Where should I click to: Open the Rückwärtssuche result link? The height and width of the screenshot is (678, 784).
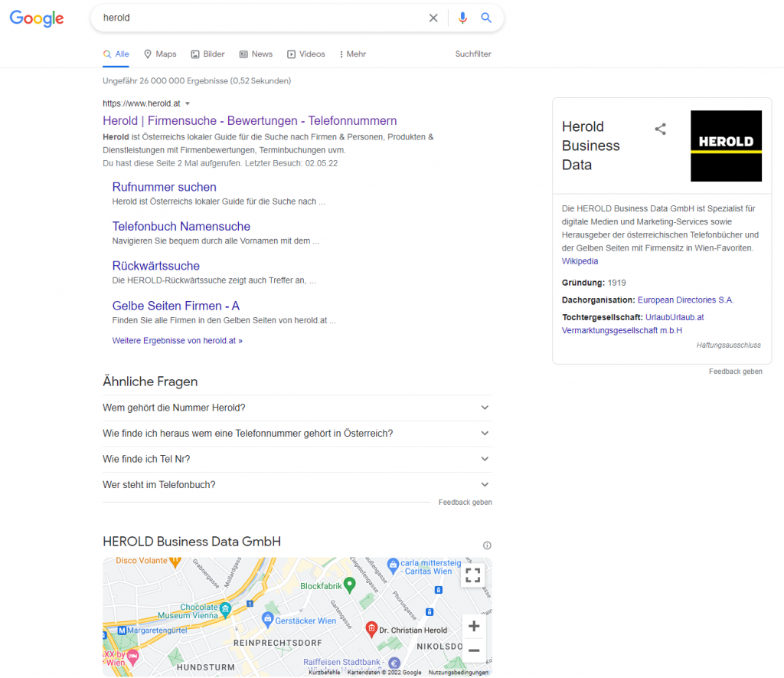click(x=155, y=264)
